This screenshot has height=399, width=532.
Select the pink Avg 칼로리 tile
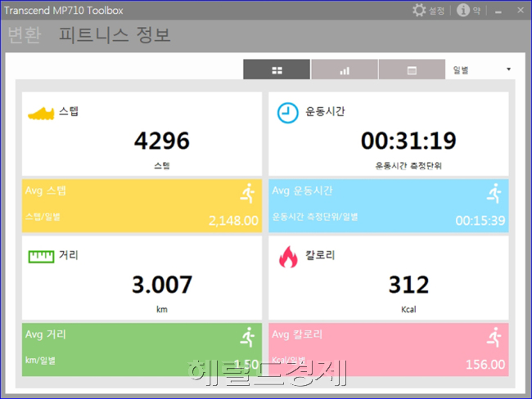pos(389,349)
